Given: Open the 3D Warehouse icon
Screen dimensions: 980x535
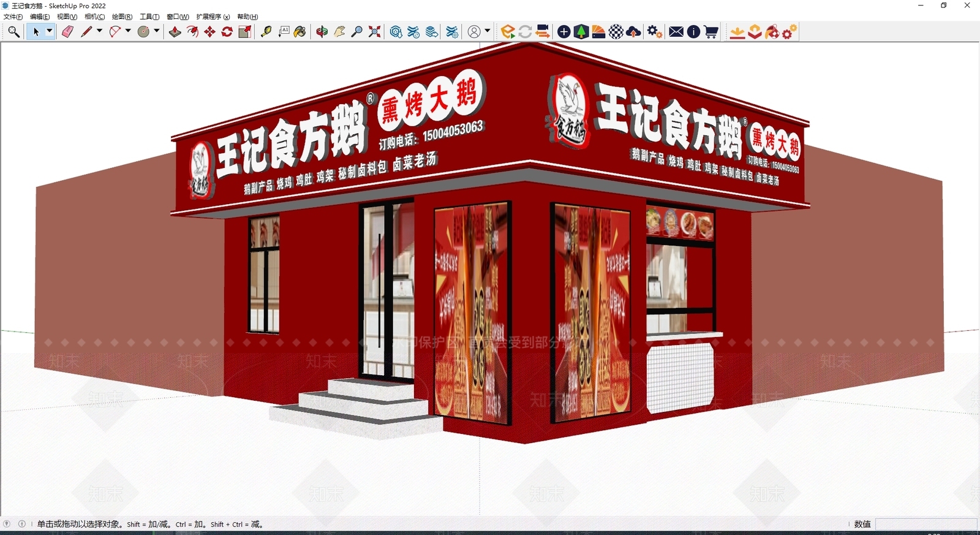Looking at the screenshot, I should (396, 32).
